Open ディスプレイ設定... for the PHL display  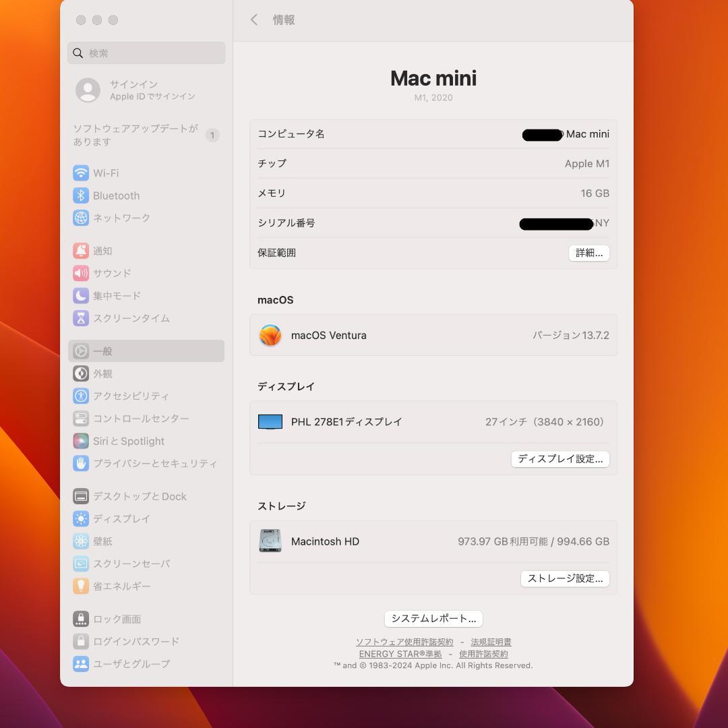pos(561,459)
